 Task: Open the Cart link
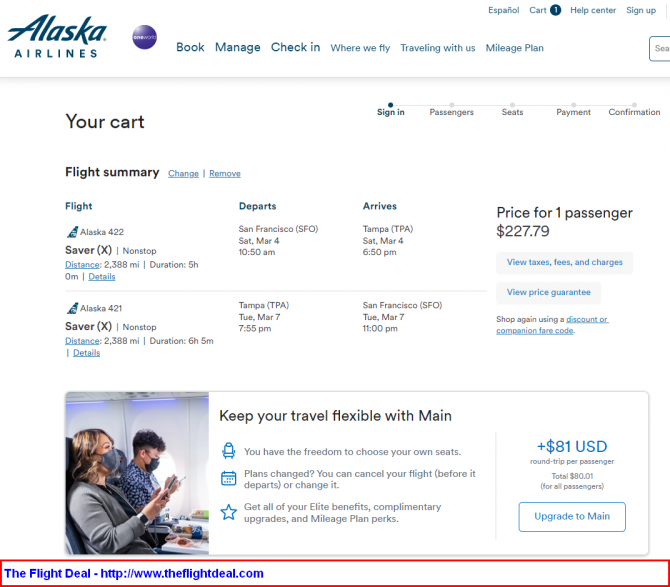tap(538, 10)
